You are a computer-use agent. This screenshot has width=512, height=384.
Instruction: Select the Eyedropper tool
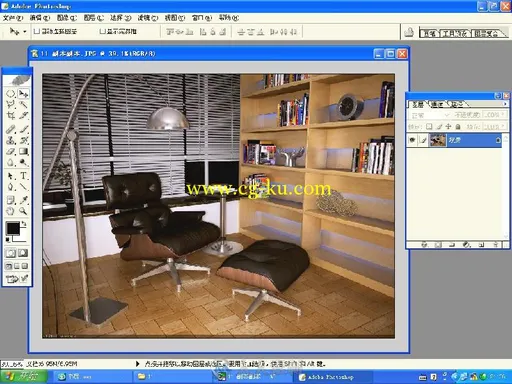pos(23,200)
